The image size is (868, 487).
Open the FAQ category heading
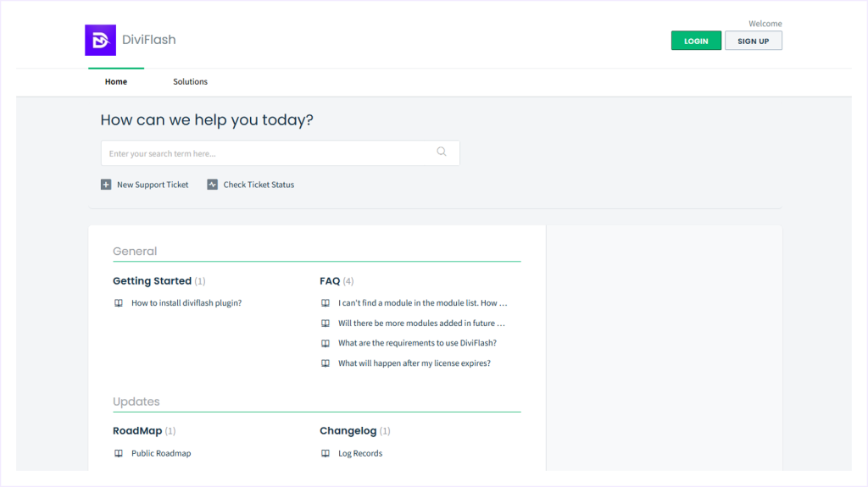pyautogui.click(x=330, y=281)
